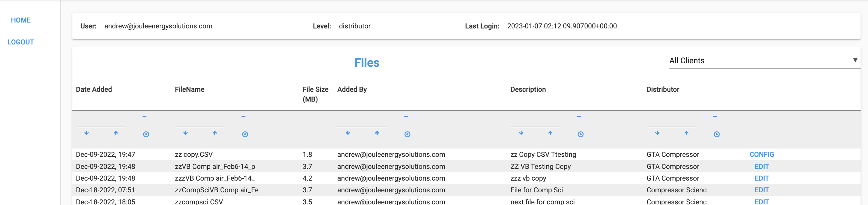
Task: Sort Description column with down arrow
Action: point(521,133)
